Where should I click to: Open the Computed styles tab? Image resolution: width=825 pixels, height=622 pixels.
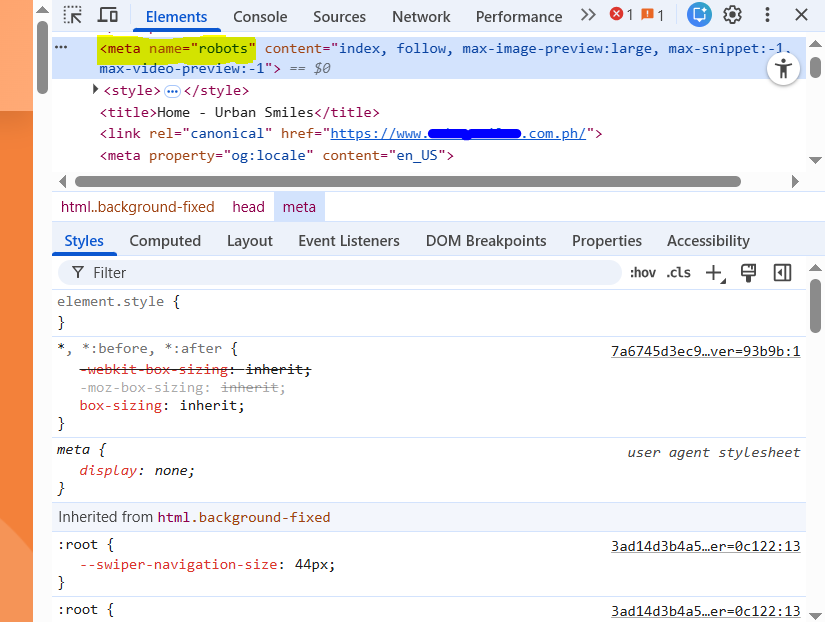coord(165,241)
